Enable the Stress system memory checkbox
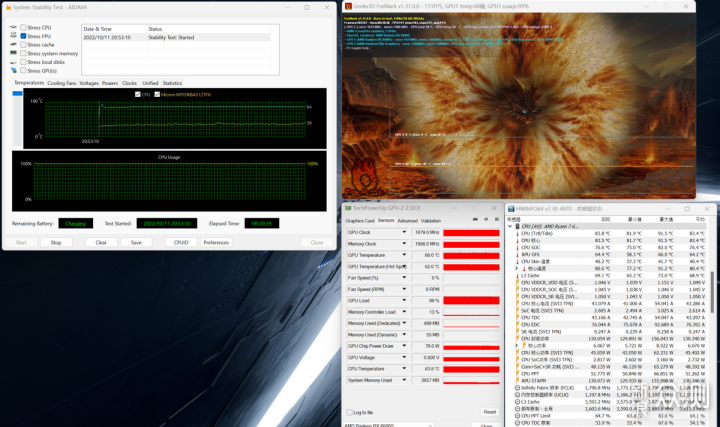The image size is (720, 427). 23,53
